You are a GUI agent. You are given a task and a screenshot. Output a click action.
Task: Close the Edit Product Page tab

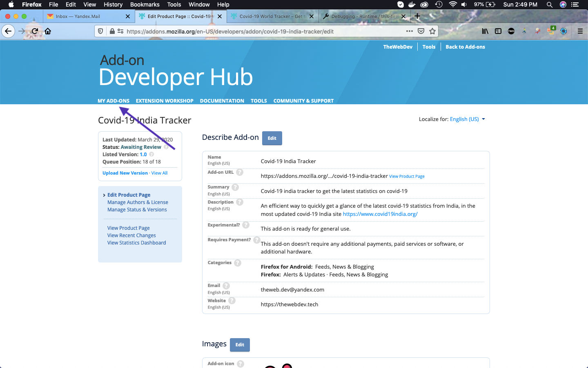point(220,16)
